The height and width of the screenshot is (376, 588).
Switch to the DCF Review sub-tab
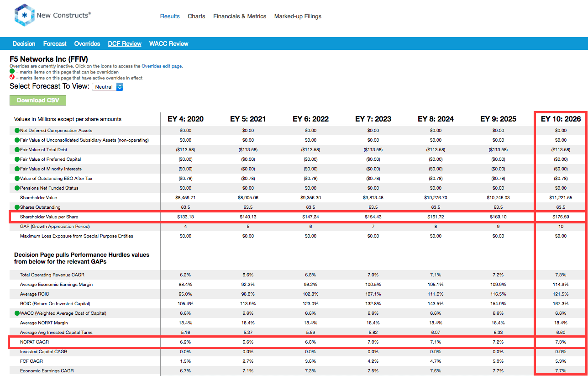point(125,44)
